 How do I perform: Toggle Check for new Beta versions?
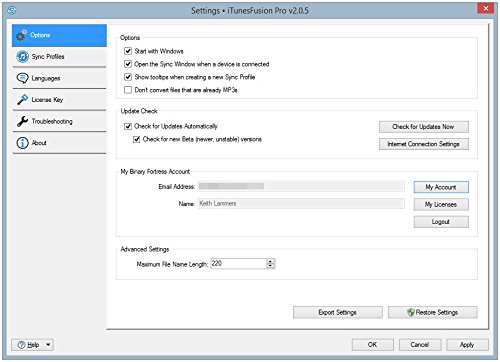pyautogui.click(x=136, y=139)
